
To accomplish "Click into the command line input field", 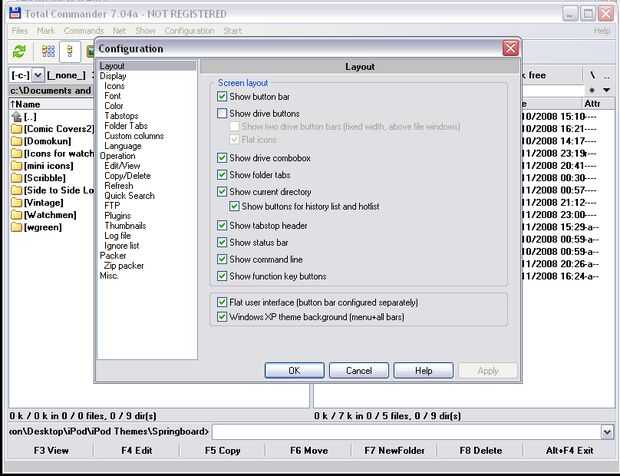I will tap(406, 432).
